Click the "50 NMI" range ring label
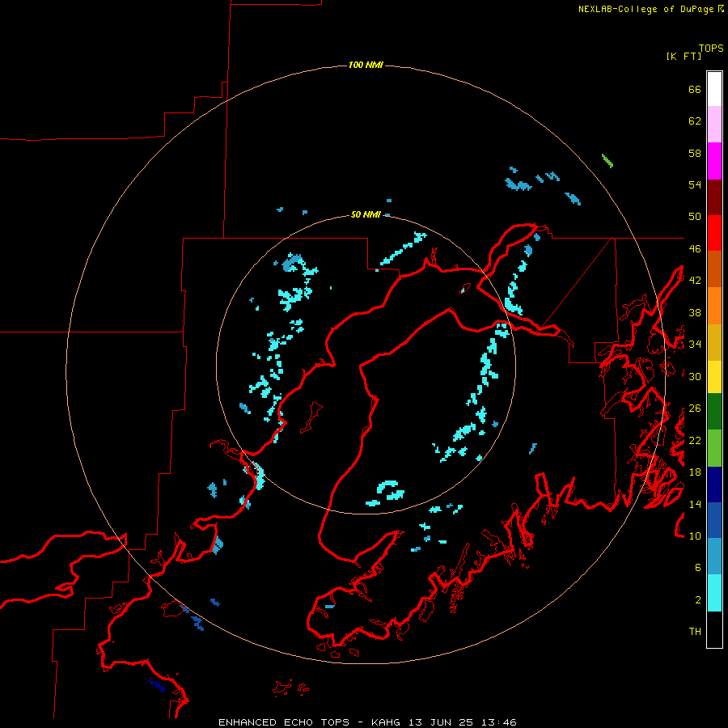Image resolution: width=728 pixels, height=728 pixels. coord(366,214)
